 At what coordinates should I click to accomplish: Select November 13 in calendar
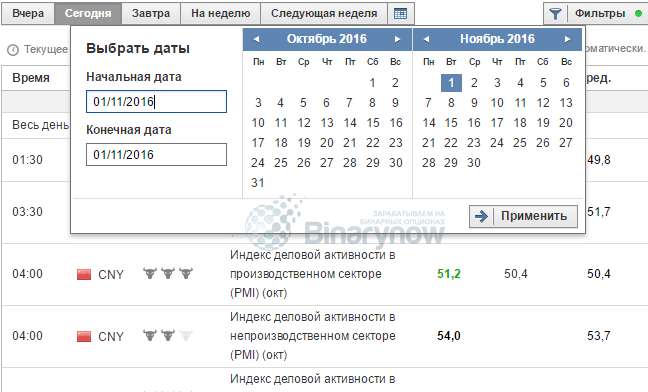(566, 102)
